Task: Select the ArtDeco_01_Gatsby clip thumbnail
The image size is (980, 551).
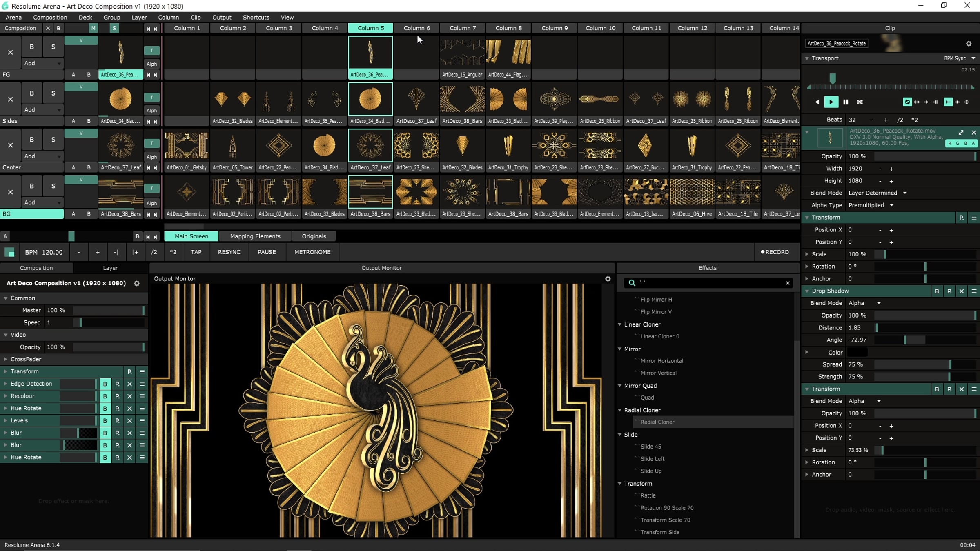Action: pyautogui.click(x=187, y=146)
